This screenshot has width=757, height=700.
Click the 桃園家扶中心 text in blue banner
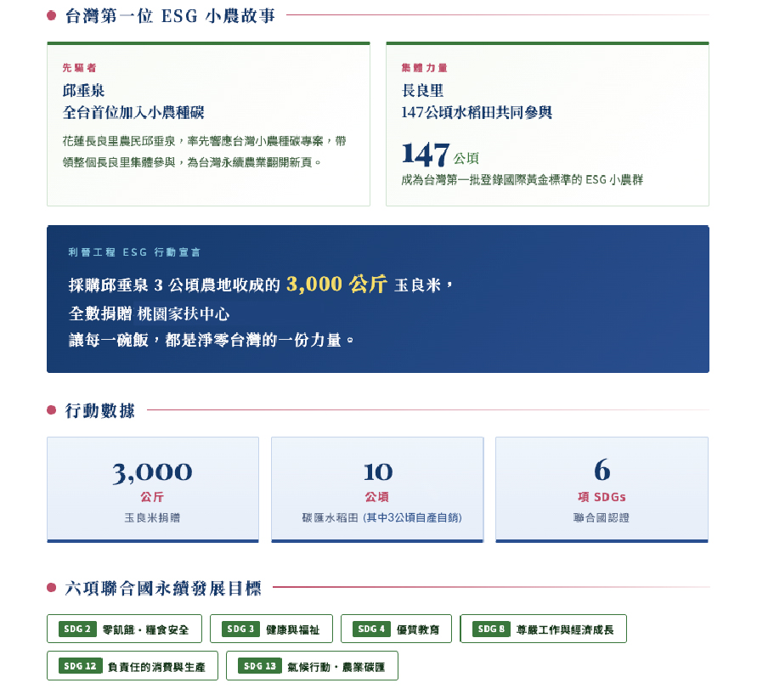(x=184, y=313)
